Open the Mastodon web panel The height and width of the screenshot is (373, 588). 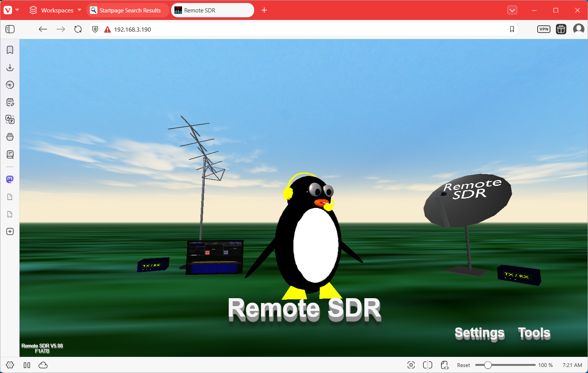point(10,179)
